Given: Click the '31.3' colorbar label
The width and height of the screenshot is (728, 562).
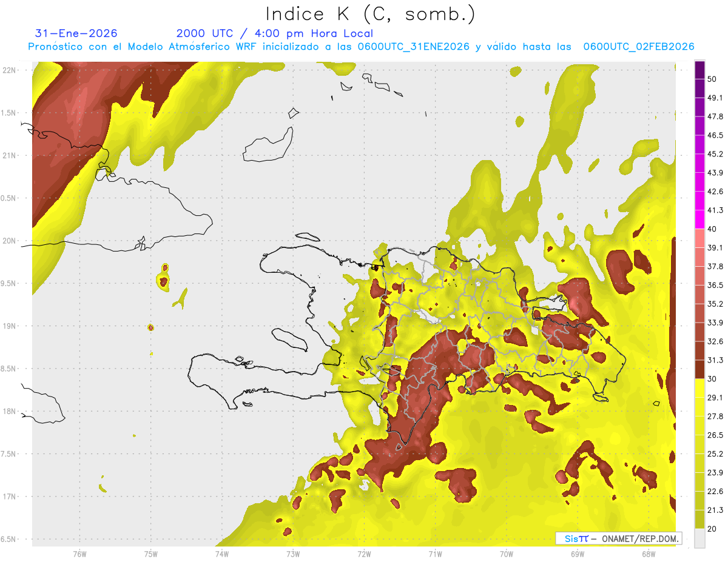Looking at the screenshot, I should [x=715, y=360].
